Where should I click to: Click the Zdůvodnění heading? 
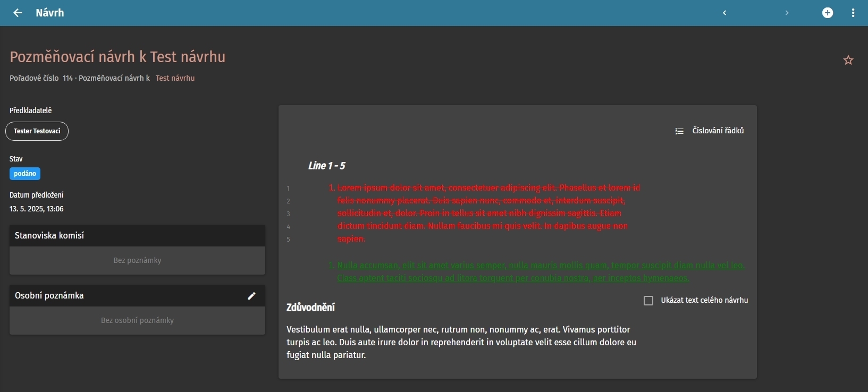click(310, 307)
